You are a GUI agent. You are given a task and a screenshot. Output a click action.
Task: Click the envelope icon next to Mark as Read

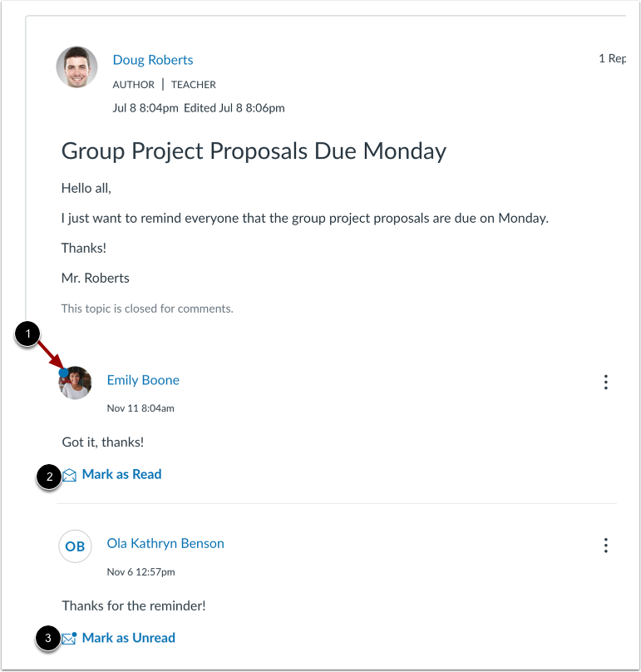coord(71,474)
